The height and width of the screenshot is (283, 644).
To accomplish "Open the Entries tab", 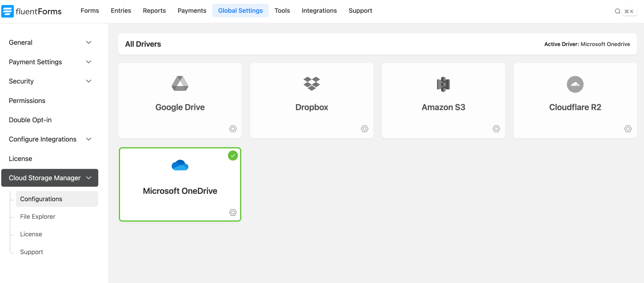I will [x=121, y=11].
